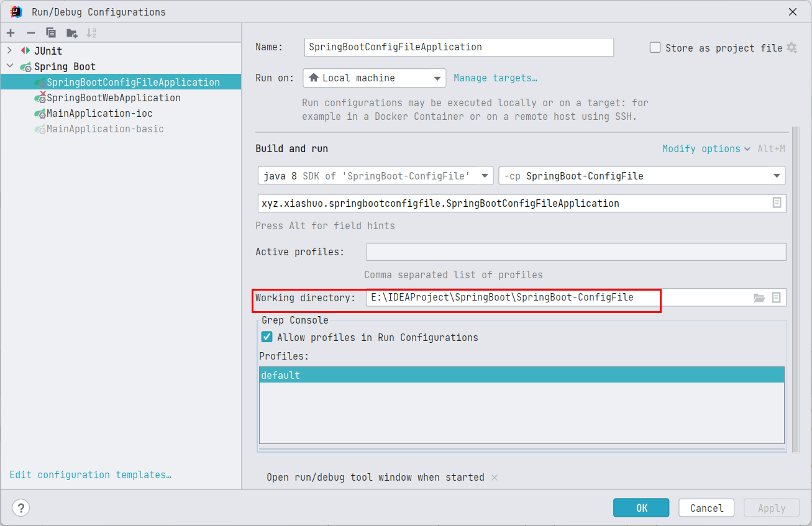Click Press Alt for field hints text
This screenshot has width=812, height=526.
point(325,226)
